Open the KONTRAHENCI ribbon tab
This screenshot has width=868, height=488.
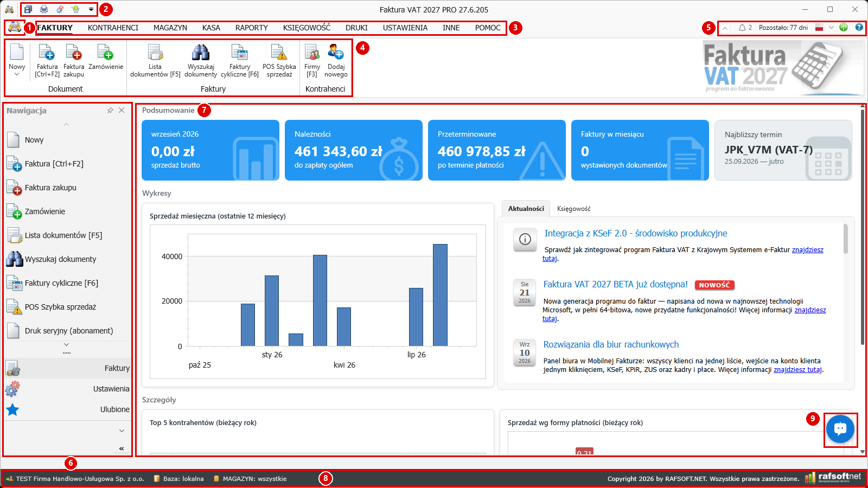(113, 28)
